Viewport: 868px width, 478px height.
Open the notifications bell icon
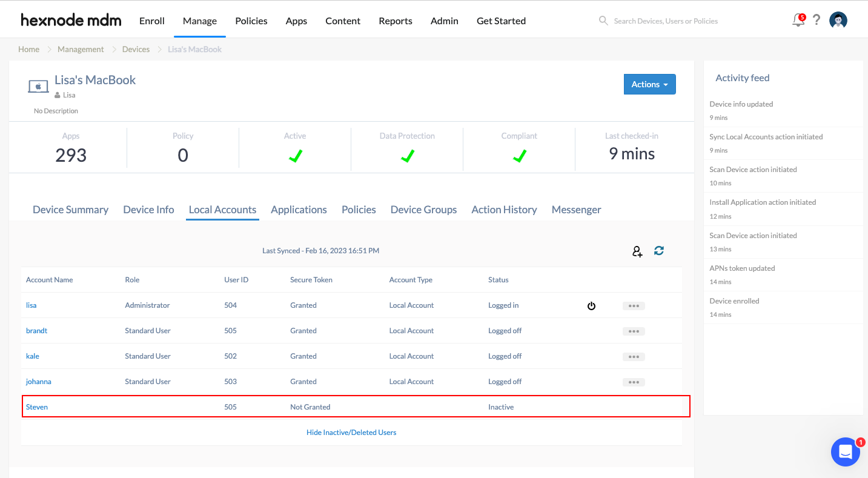(798, 20)
